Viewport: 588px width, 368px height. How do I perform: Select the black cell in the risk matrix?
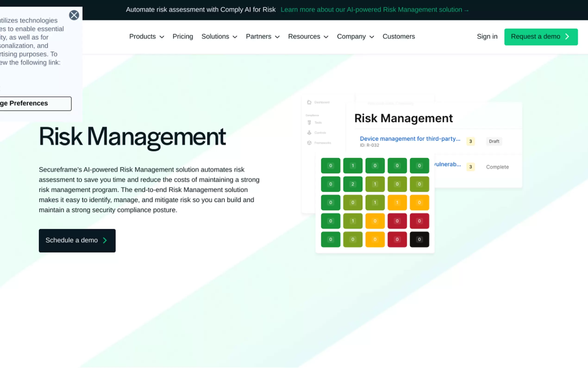[419, 239]
